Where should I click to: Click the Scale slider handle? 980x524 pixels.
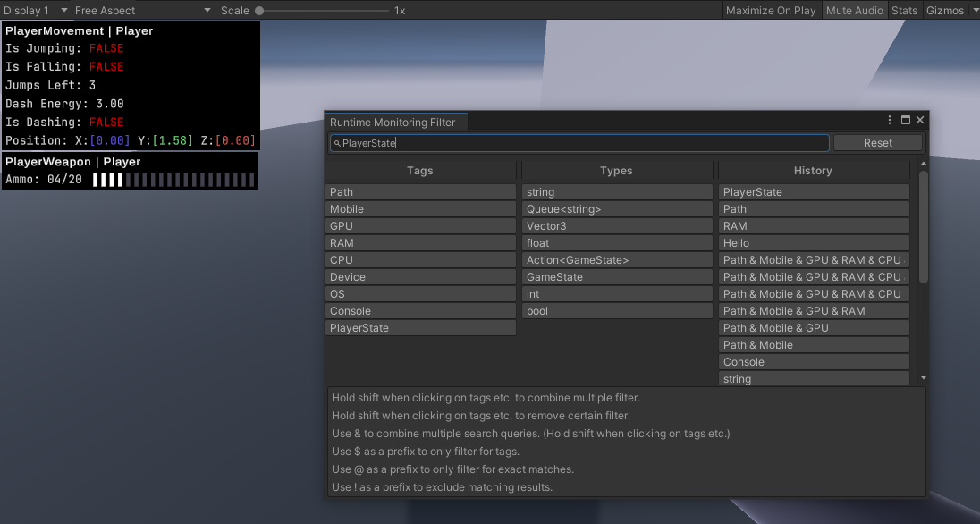pos(259,11)
